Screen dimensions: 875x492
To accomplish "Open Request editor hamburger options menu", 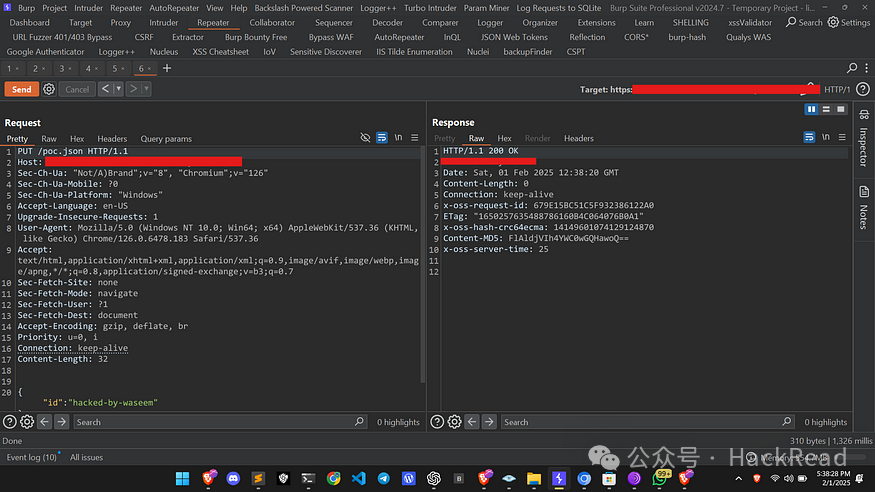I will (415, 137).
